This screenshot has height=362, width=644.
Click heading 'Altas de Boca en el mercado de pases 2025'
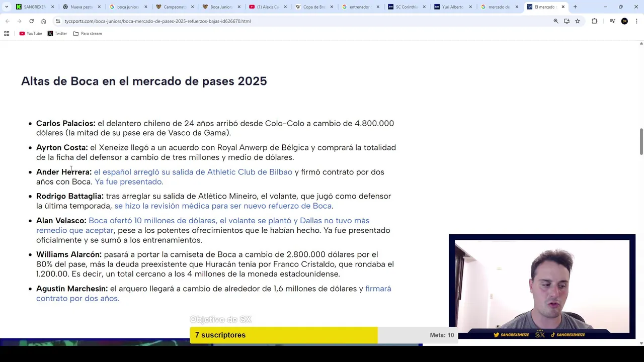tap(144, 81)
